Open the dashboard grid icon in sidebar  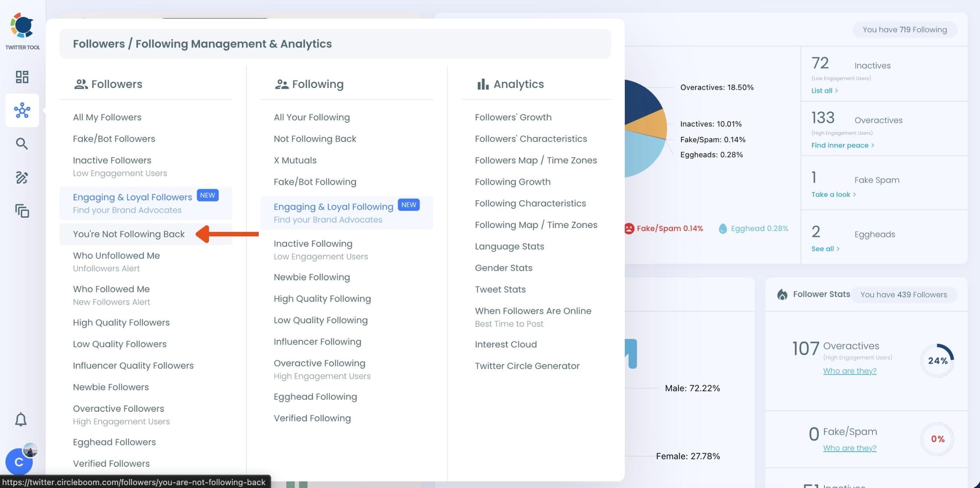click(x=22, y=77)
